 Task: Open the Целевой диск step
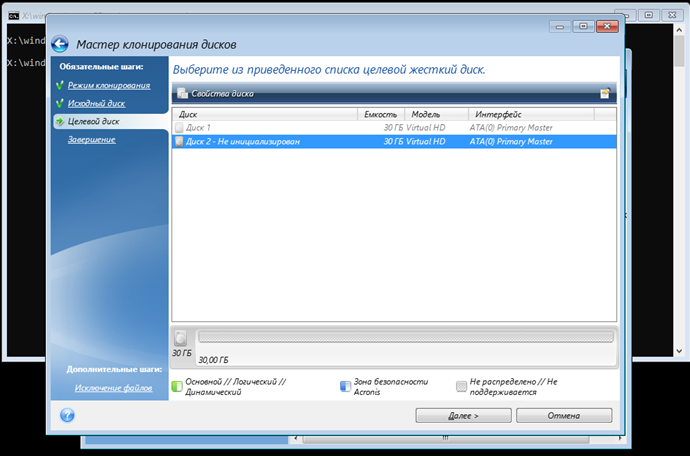93,121
